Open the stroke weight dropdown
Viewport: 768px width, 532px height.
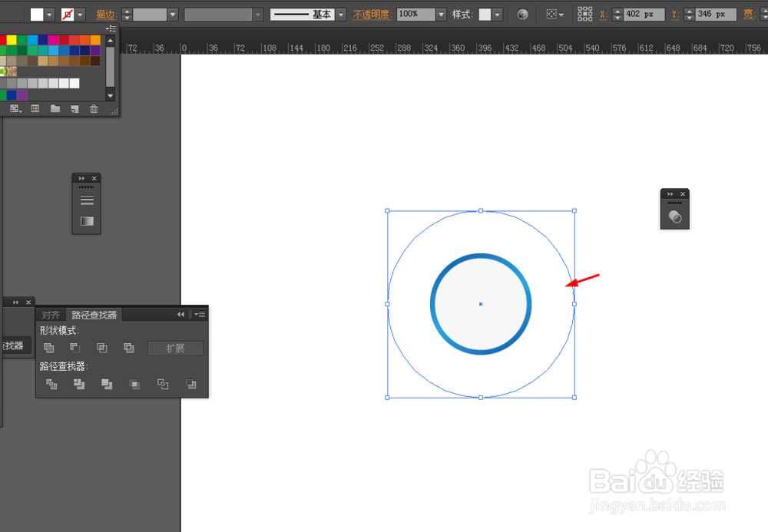pos(172,15)
